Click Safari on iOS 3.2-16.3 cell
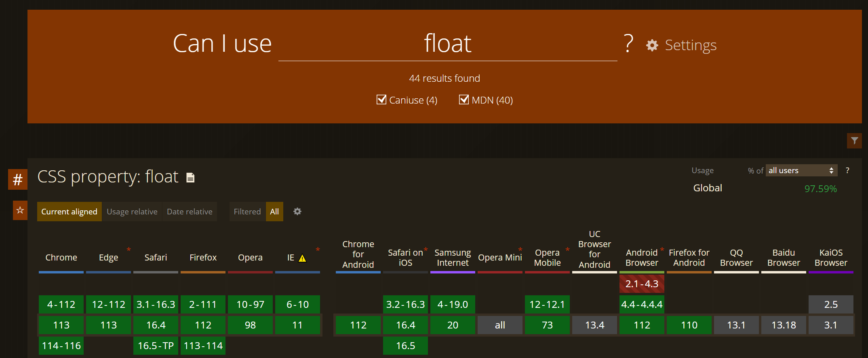Image resolution: width=868 pixels, height=358 pixels. pyautogui.click(x=406, y=304)
